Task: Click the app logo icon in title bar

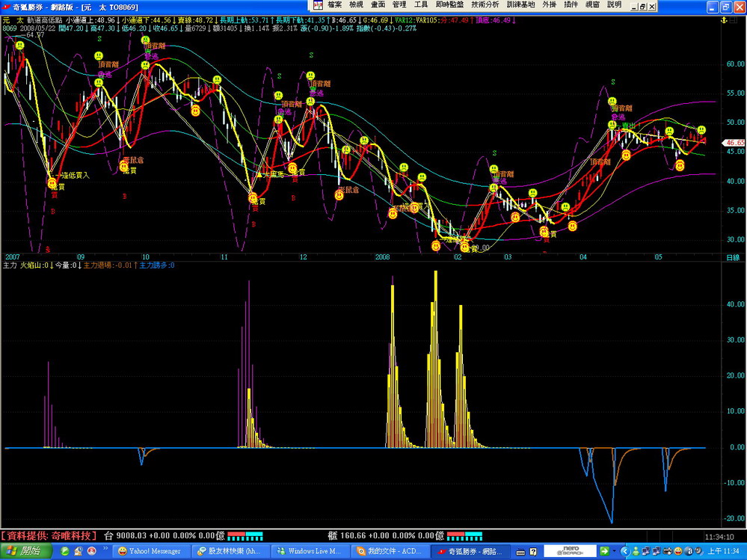Action: tap(6, 6)
